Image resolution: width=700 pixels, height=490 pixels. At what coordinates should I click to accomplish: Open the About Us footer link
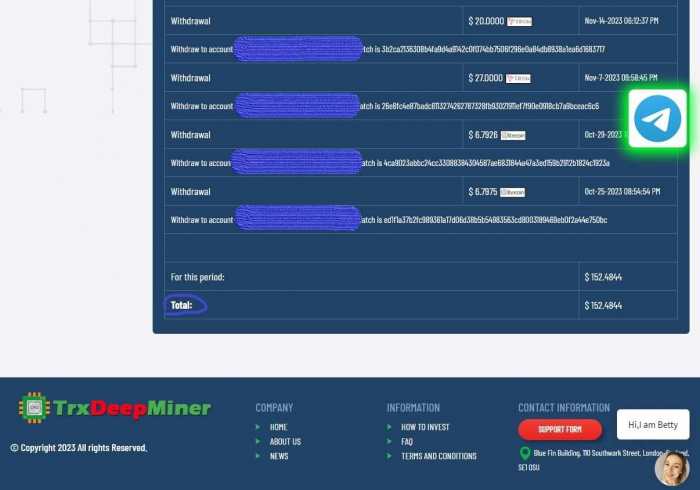pyautogui.click(x=285, y=441)
